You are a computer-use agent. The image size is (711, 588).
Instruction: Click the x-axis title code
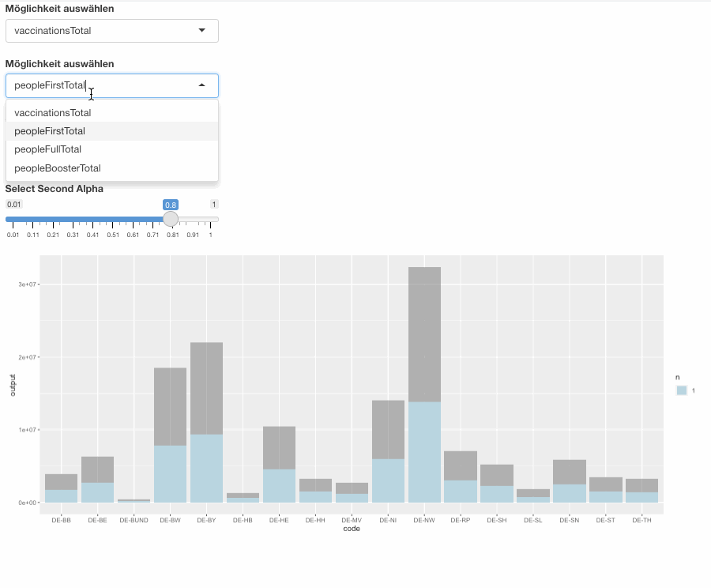[352, 529]
